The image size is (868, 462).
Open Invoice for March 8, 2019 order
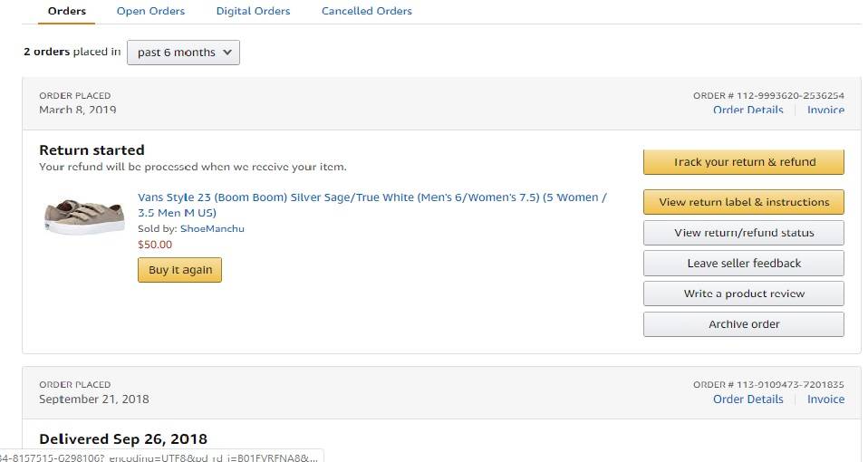(x=825, y=111)
